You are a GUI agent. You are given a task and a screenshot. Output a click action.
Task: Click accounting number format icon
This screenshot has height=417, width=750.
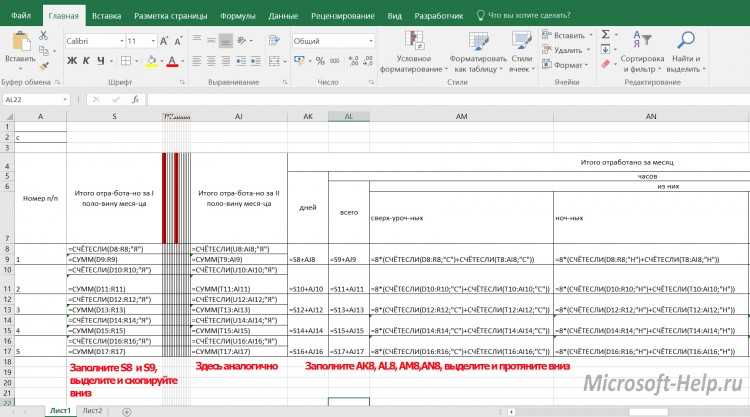pyautogui.click(x=299, y=60)
